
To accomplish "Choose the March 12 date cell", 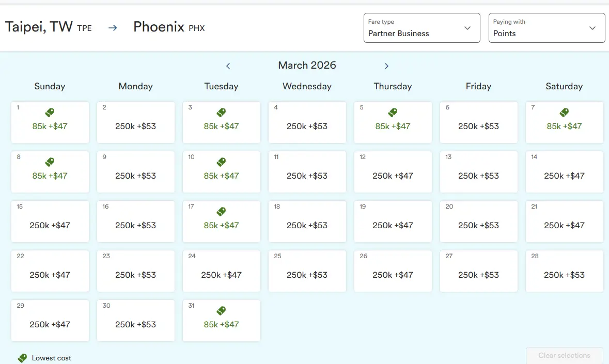I will click(x=393, y=171).
